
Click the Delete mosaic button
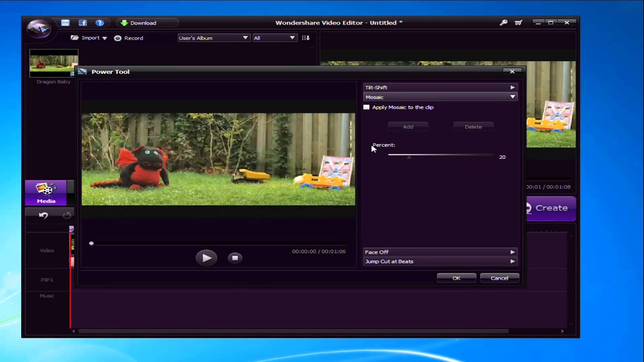pyautogui.click(x=473, y=127)
